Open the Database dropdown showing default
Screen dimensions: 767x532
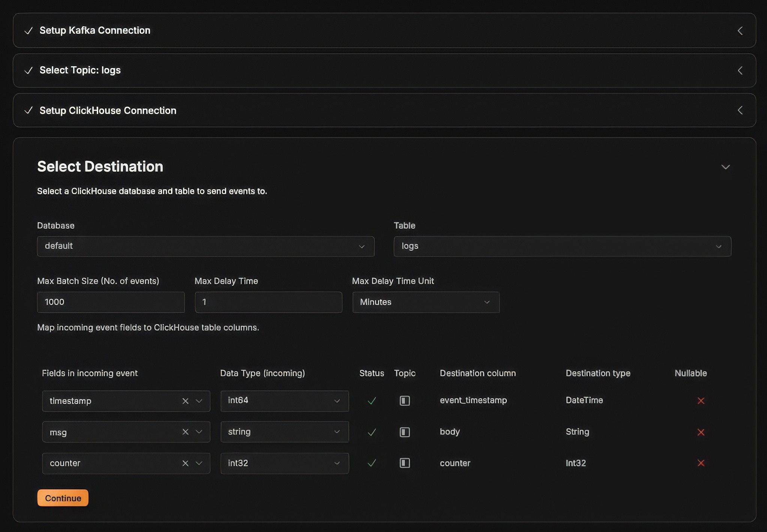click(205, 246)
